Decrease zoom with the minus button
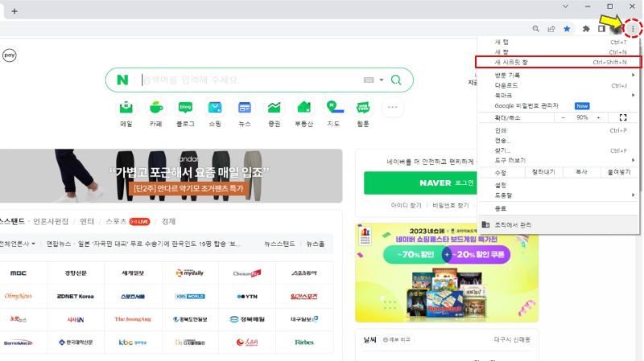The image size is (644, 361). point(563,117)
